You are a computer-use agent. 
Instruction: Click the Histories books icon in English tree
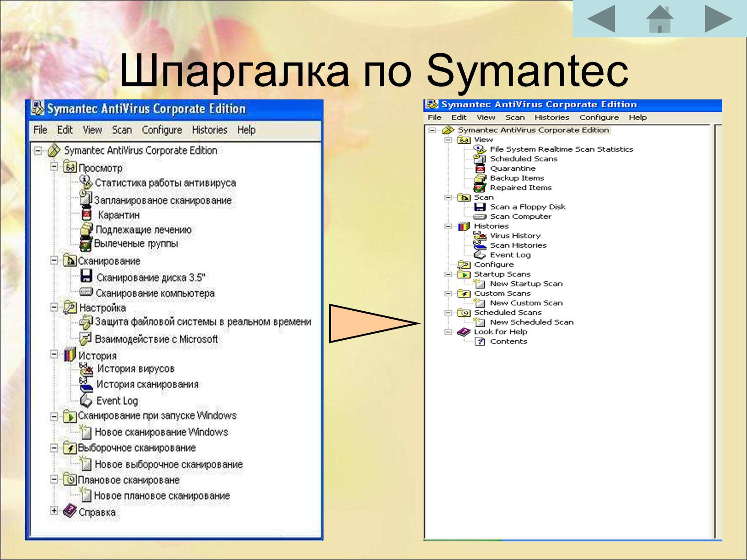(464, 226)
